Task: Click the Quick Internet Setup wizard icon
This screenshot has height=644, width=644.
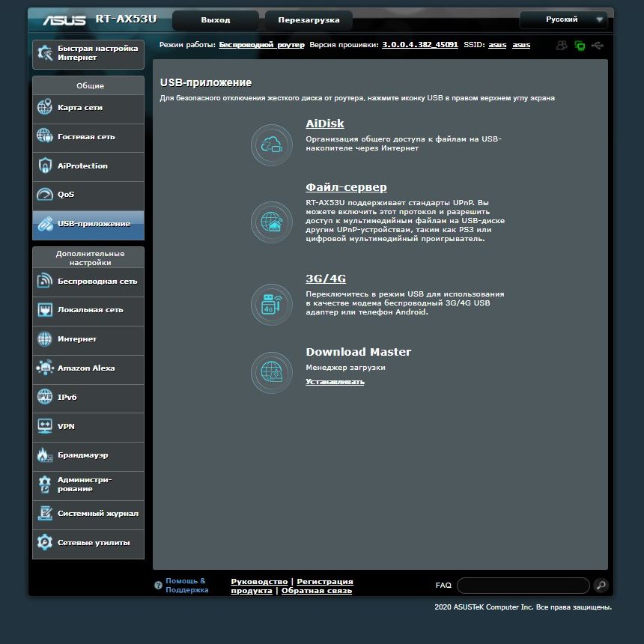Action: (x=45, y=53)
